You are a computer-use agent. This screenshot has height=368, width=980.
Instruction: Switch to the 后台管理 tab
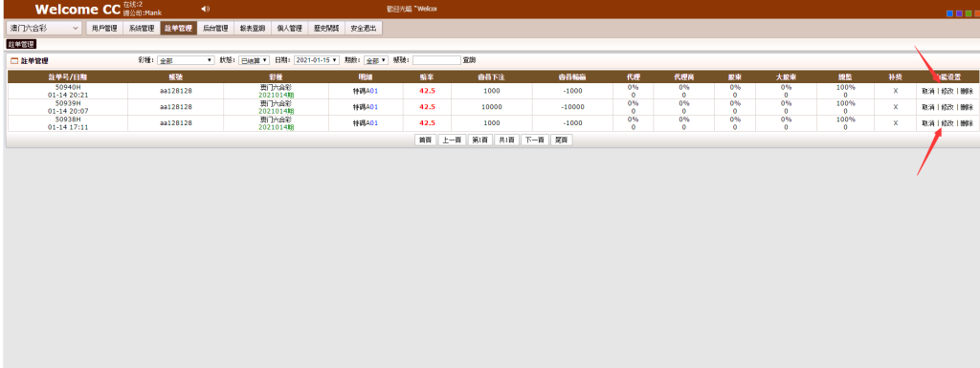(x=215, y=28)
